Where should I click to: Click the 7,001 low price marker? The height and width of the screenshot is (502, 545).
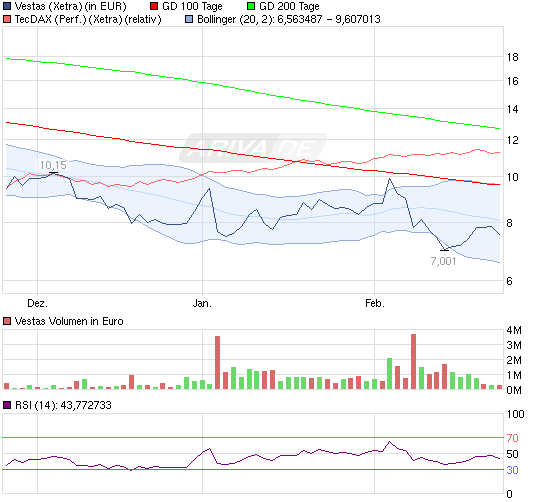point(443,261)
